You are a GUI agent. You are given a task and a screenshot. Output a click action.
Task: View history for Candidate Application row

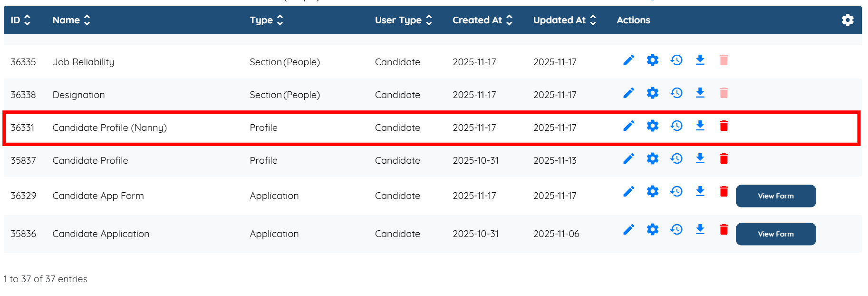pos(676,229)
